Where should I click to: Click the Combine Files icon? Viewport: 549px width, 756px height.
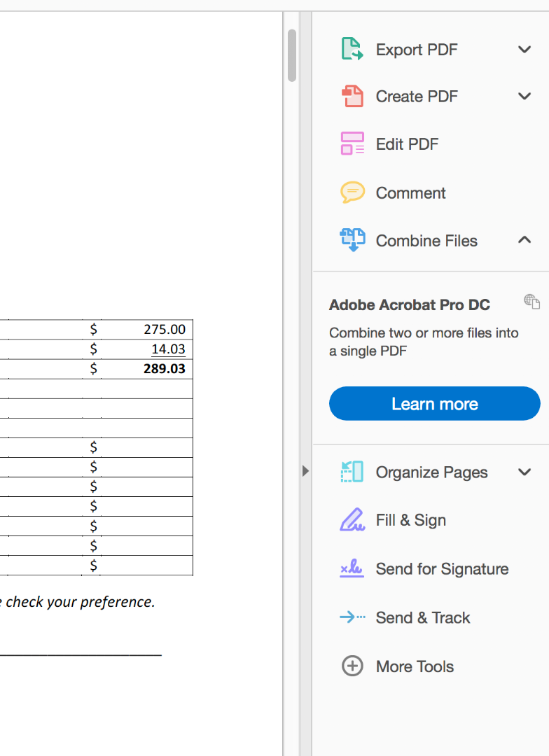(352, 239)
